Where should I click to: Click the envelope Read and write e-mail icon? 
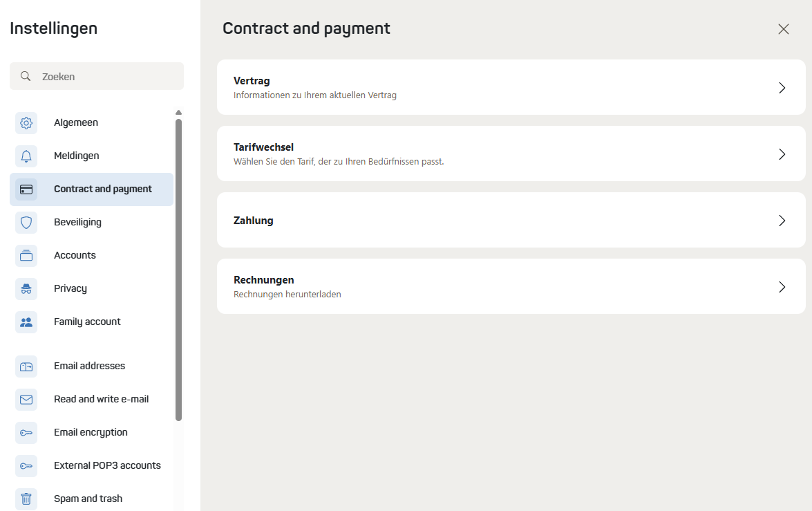pyautogui.click(x=26, y=400)
